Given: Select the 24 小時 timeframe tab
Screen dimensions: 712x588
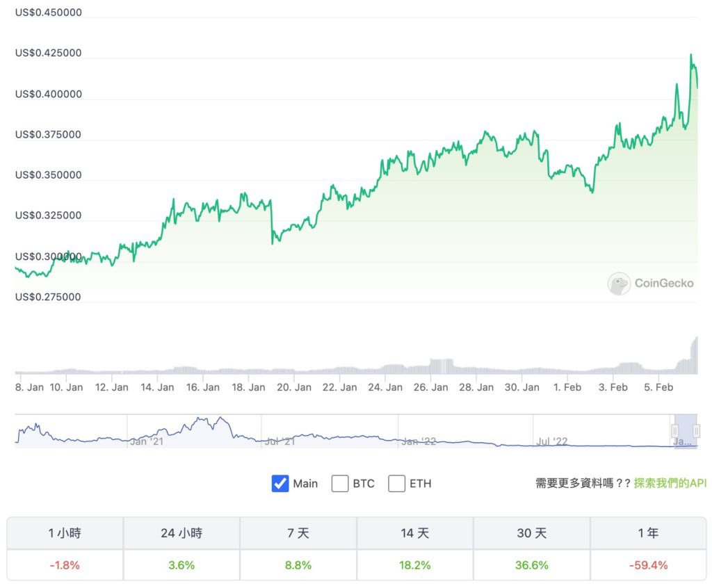Looking at the screenshot, I should [181, 533].
